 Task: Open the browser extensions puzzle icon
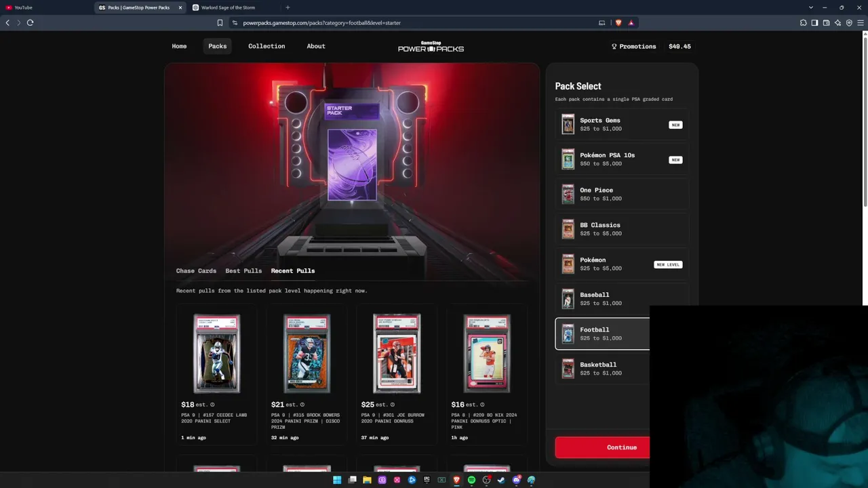804,22
